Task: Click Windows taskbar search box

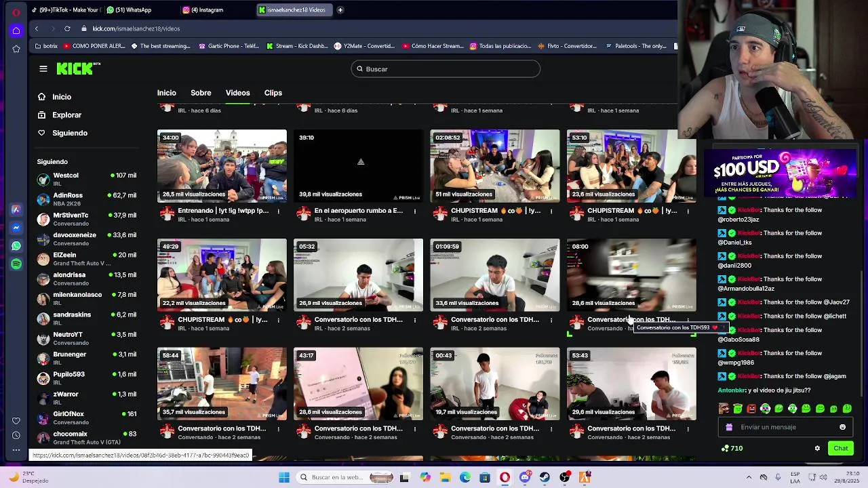Action: 346,477
